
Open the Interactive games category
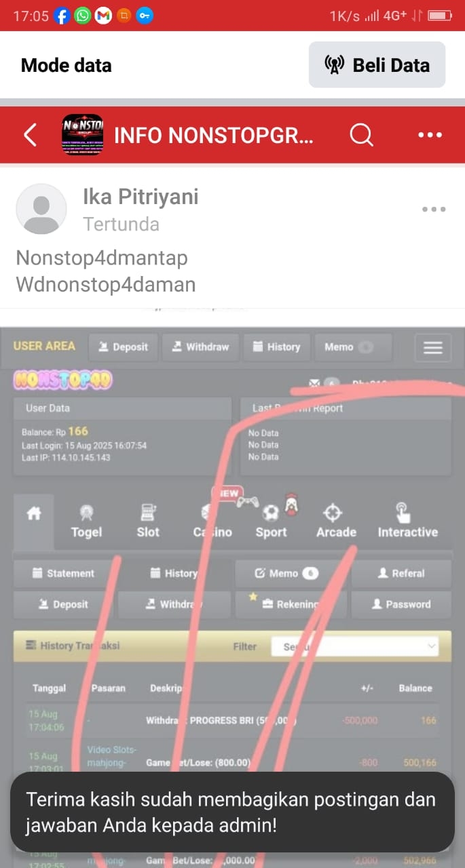point(407,521)
